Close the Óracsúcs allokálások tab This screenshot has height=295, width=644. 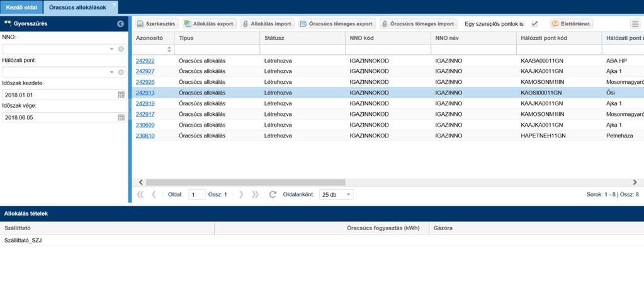click(115, 4)
